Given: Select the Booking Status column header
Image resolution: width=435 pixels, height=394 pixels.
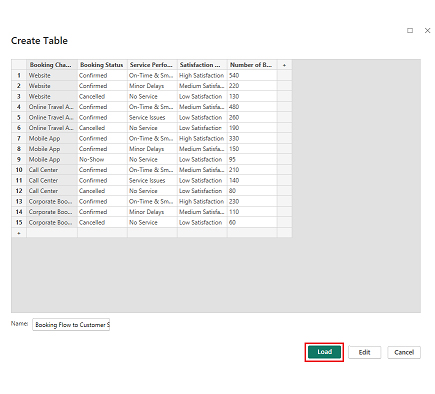Looking at the screenshot, I should (x=102, y=65).
